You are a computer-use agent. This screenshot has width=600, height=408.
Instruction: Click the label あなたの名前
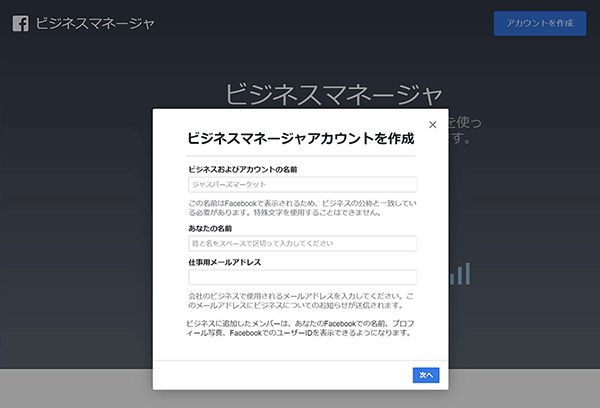pos(210,228)
